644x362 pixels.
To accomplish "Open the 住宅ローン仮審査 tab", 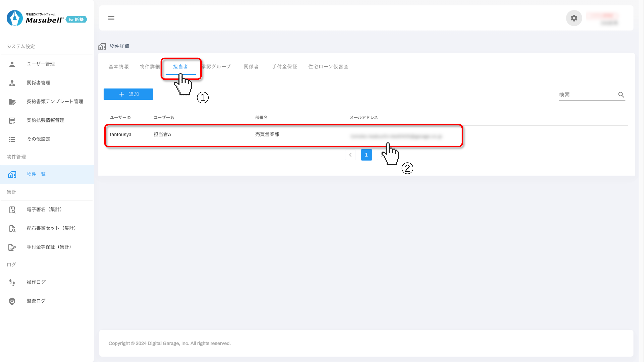I will [x=328, y=66].
